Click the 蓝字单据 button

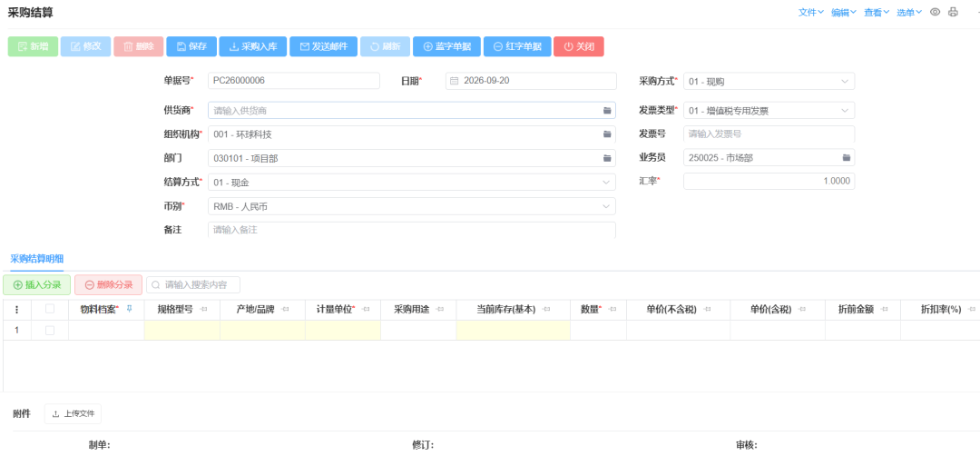(x=446, y=46)
